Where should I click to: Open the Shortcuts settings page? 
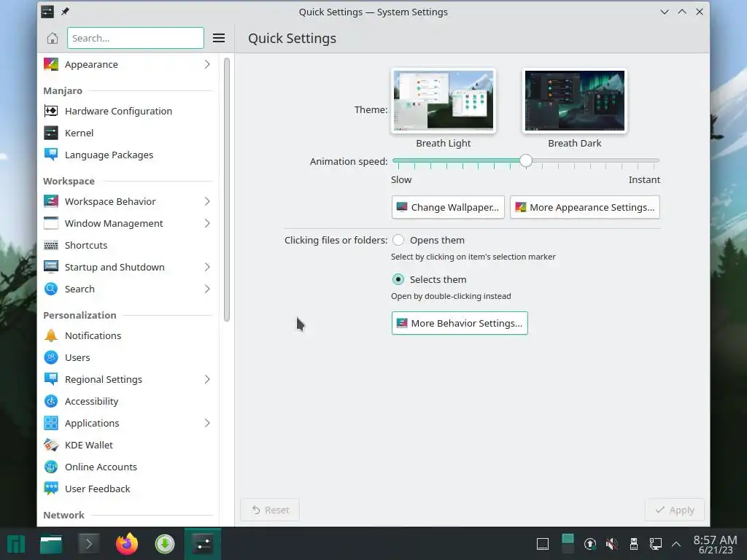(x=128, y=245)
